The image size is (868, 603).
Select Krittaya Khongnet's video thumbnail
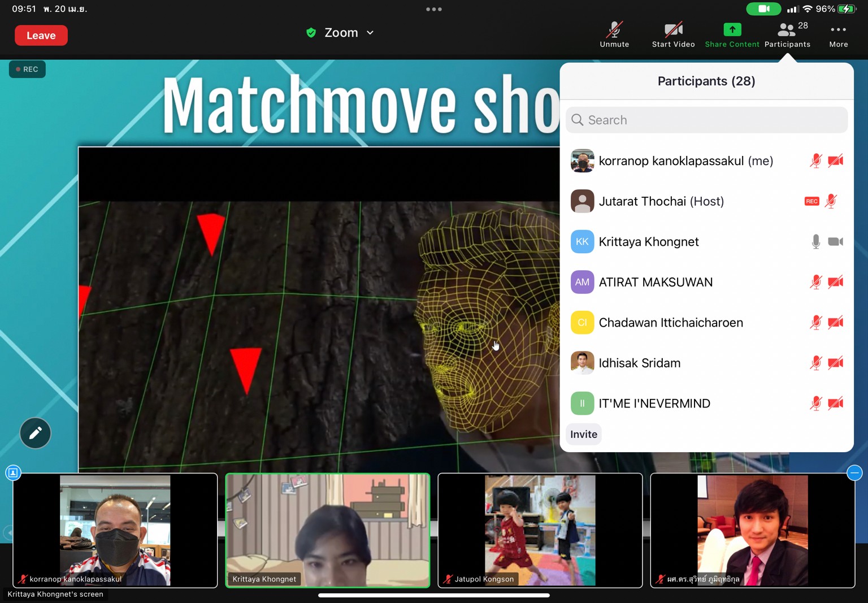328,530
